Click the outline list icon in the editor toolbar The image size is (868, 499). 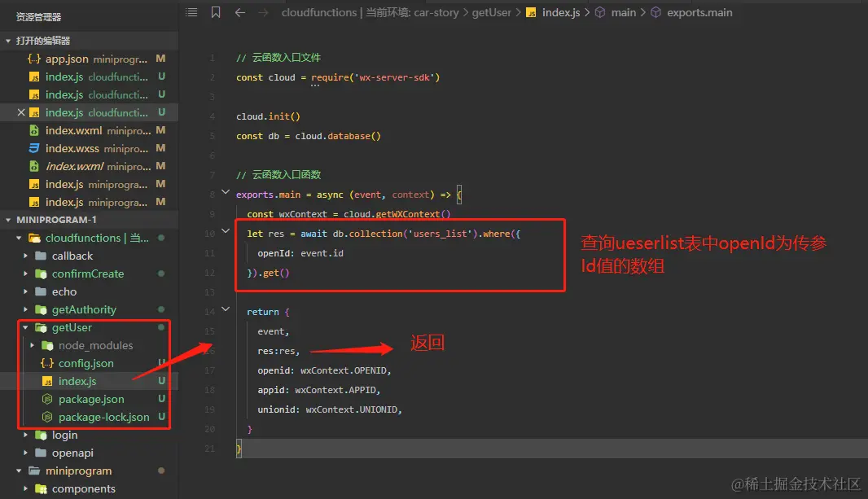191,12
